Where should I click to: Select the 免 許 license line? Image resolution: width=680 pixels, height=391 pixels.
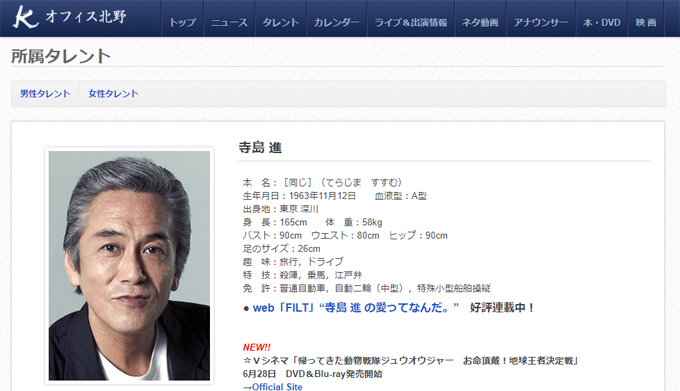(x=366, y=288)
